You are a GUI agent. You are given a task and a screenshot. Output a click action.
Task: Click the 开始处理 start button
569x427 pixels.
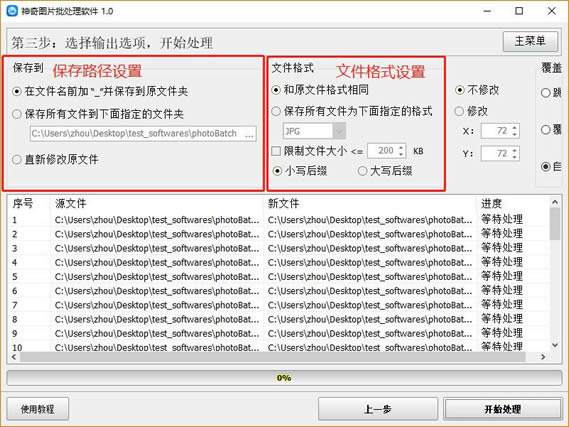[503, 409]
